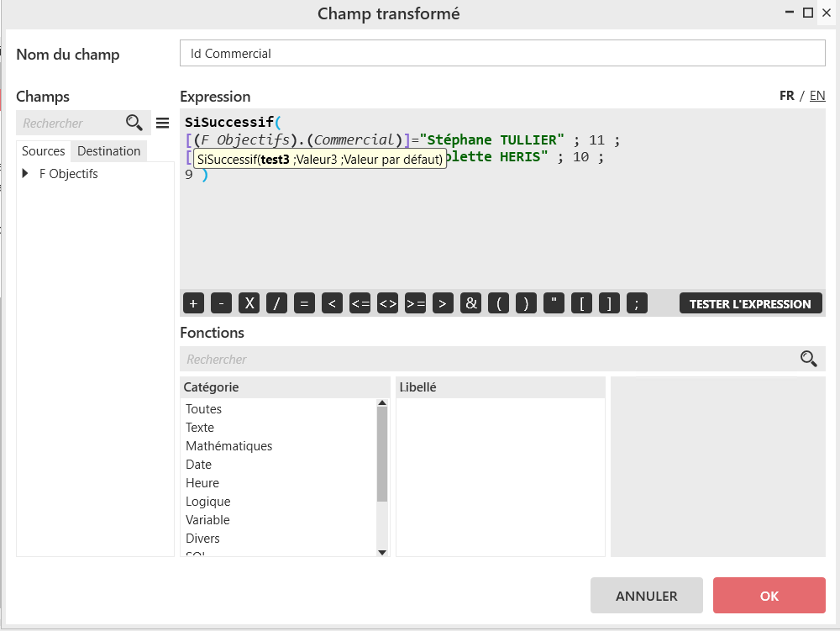840x631 pixels.
Task: Click the plus operator button
Action: (193, 304)
